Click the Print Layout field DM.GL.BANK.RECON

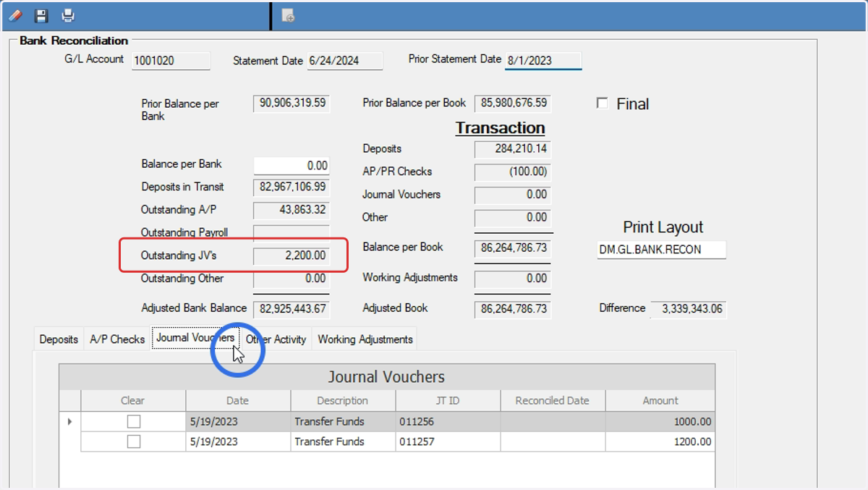coord(662,250)
